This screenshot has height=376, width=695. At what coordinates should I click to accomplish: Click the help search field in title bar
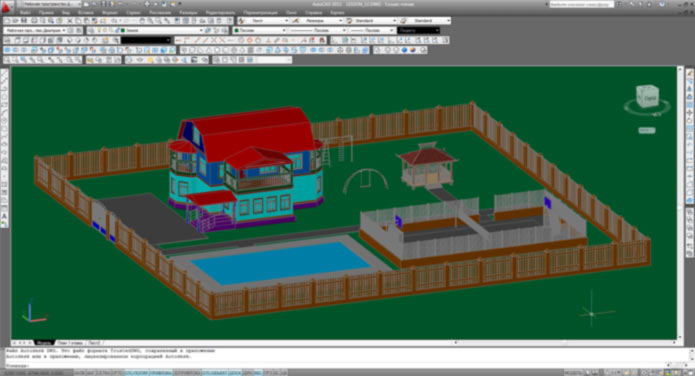point(582,4)
